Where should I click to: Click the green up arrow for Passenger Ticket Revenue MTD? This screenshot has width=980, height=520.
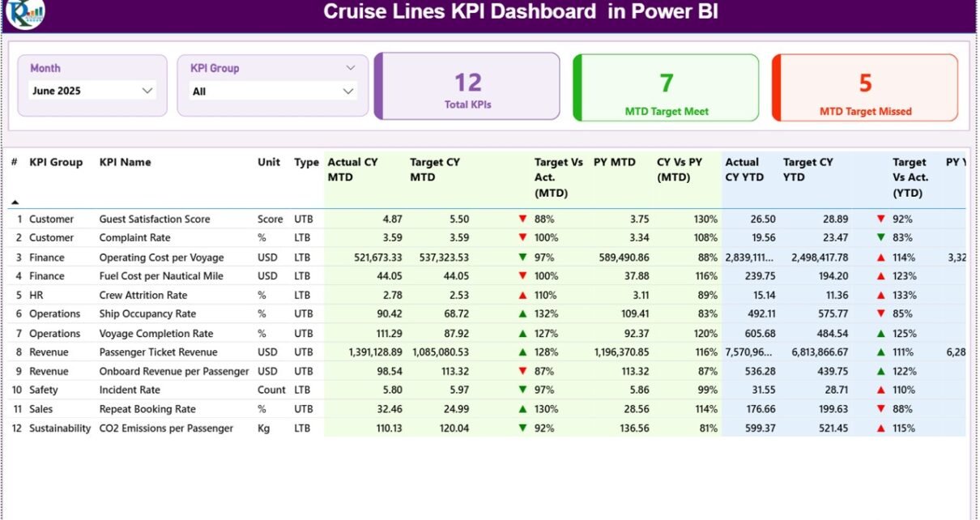pyautogui.click(x=522, y=352)
